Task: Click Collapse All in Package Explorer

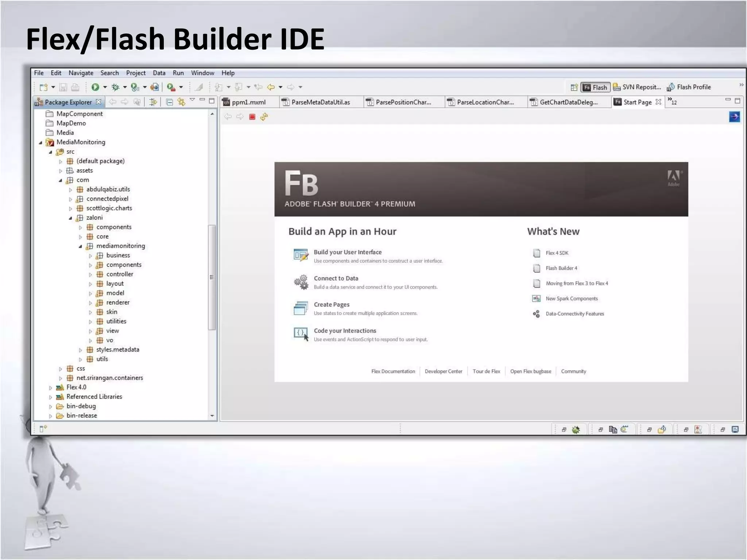Action: (169, 102)
